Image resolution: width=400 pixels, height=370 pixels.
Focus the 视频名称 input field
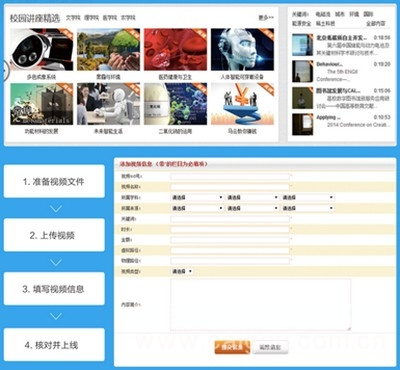click(x=230, y=187)
